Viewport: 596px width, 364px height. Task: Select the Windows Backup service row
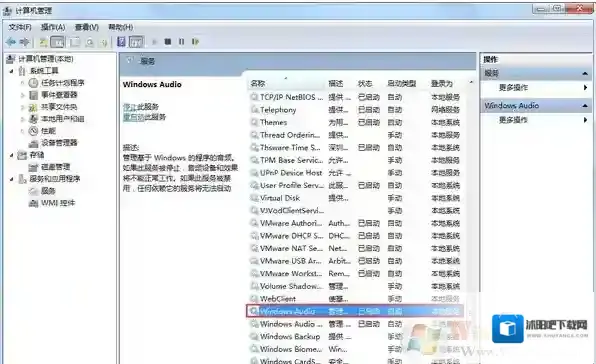(x=355, y=336)
